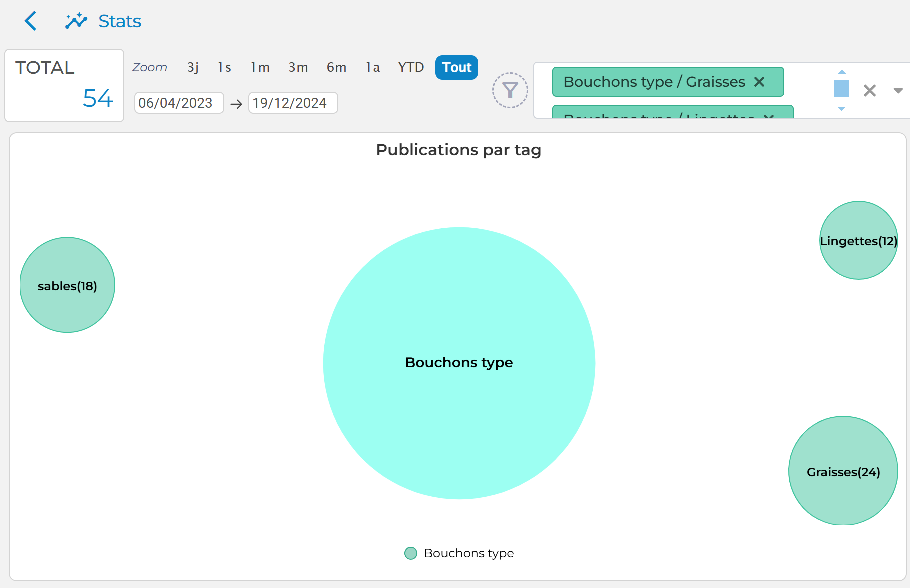Expand the tag filter dropdown arrow
The height and width of the screenshot is (588, 910).
click(x=898, y=91)
